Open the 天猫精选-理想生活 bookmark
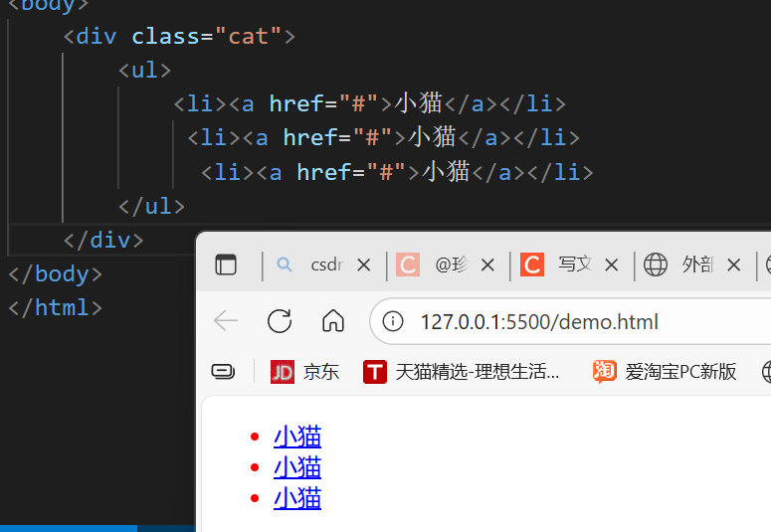The image size is (771, 532). (x=462, y=372)
